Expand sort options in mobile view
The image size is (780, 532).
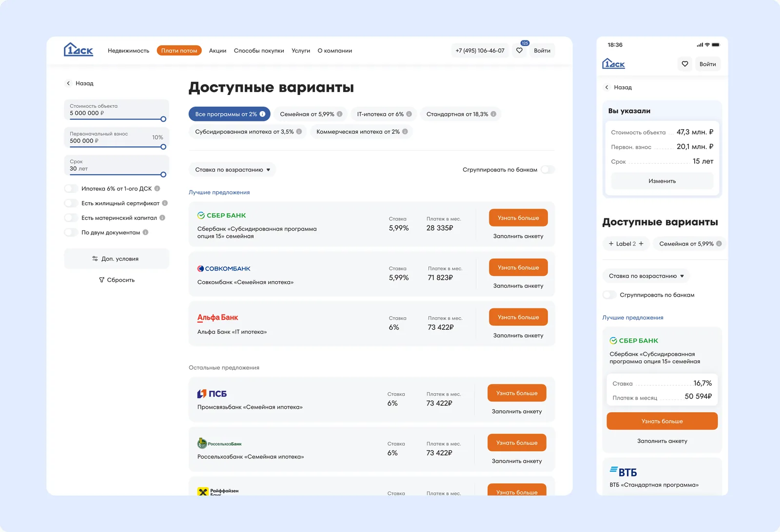click(x=646, y=276)
